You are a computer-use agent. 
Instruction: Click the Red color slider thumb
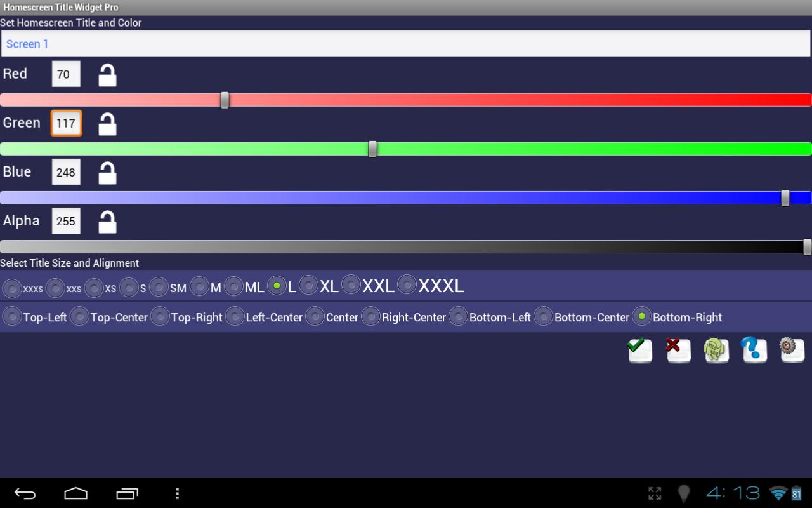[x=225, y=100]
